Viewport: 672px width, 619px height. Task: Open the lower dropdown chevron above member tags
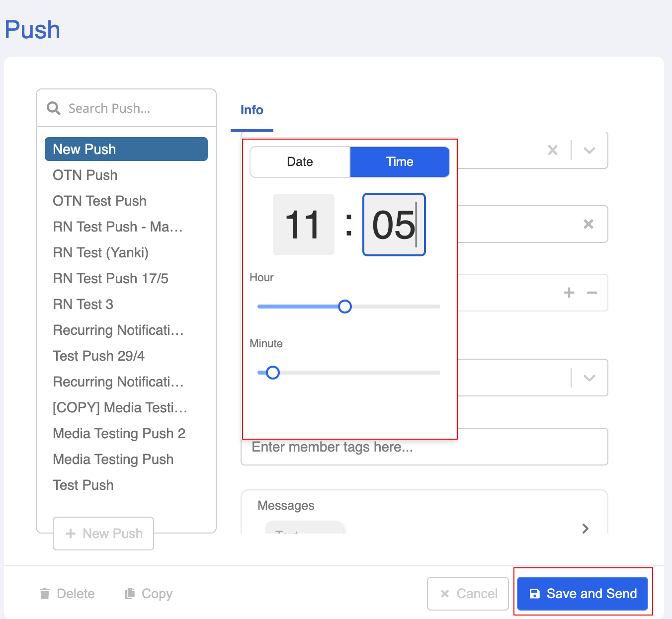589,378
